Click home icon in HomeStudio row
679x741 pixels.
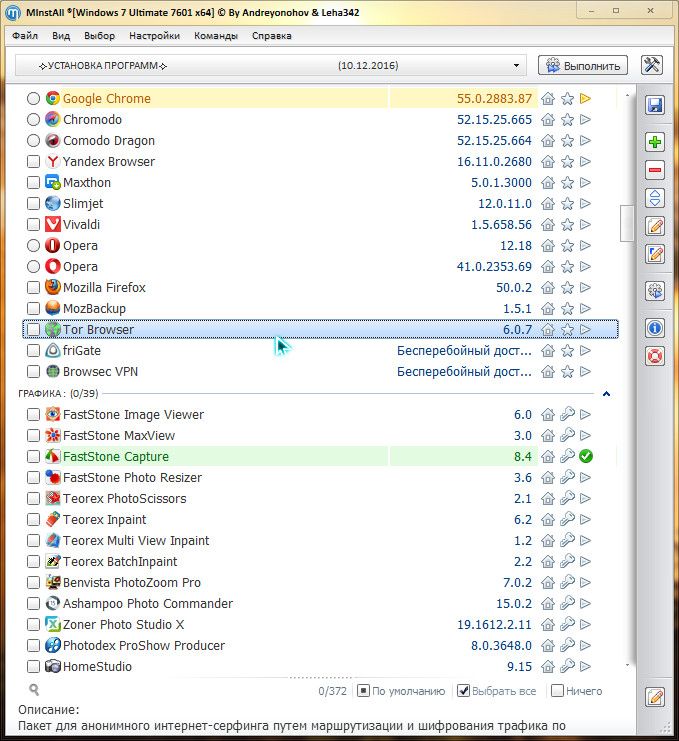pos(548,667)
